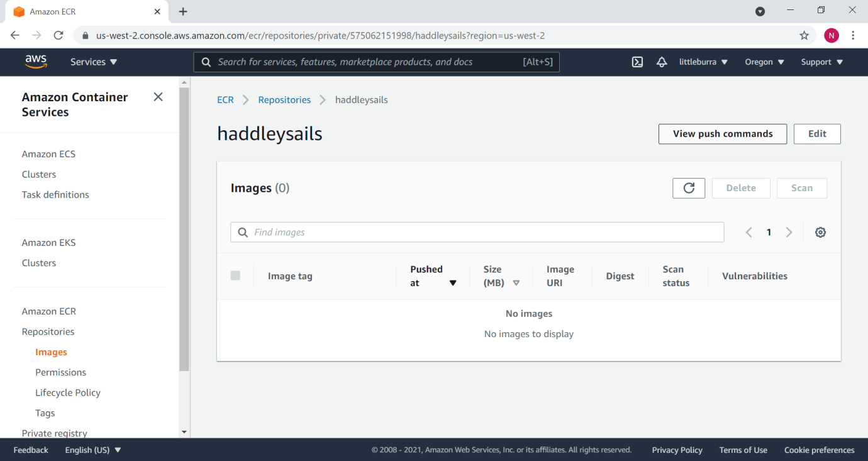Open Chrome profile avatar N
Screen dimensions: 868x461
[832, 36]
